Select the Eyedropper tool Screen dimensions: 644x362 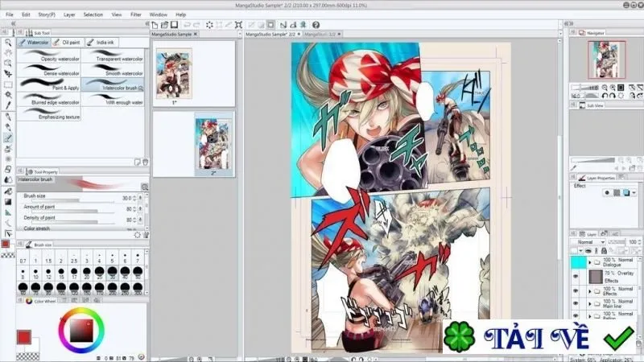[8, 105]
